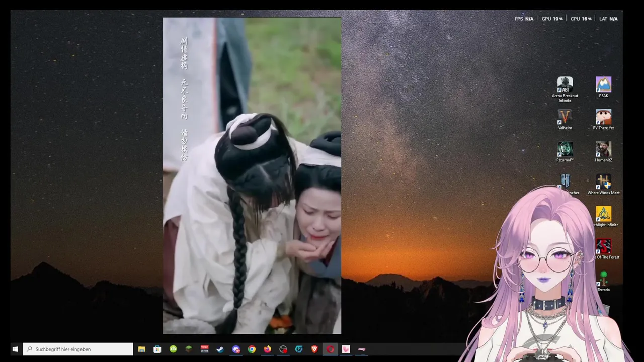Click the Suchbegriff hier eingeben search box
The image size is (644, 362).
coord(78,349)
